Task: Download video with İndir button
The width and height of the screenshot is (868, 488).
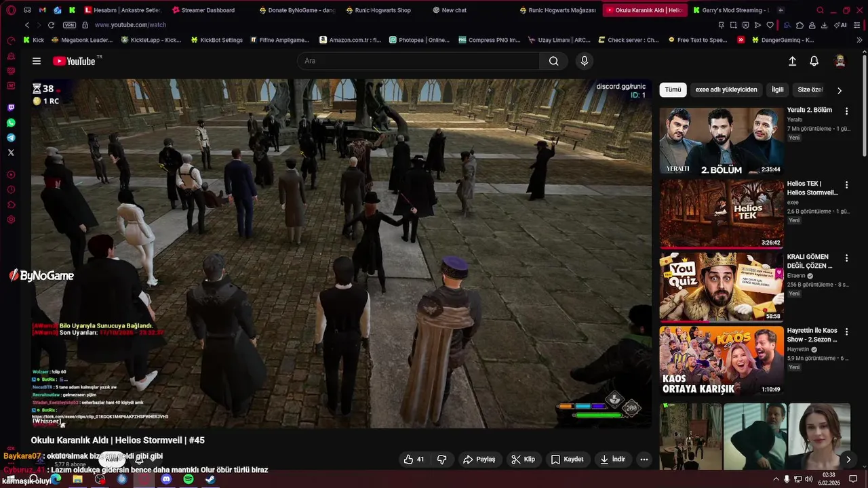Action: [x=613, y=459]
